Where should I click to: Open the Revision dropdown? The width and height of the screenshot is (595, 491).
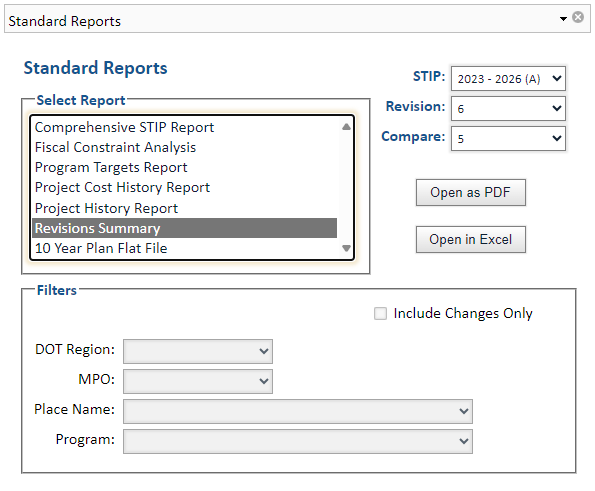tap(508, 109)
